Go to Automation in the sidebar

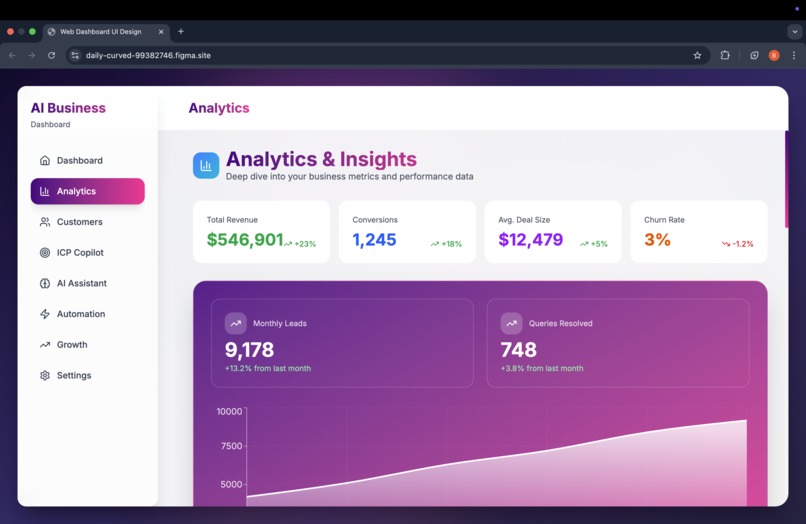click(x=87, y=314)
